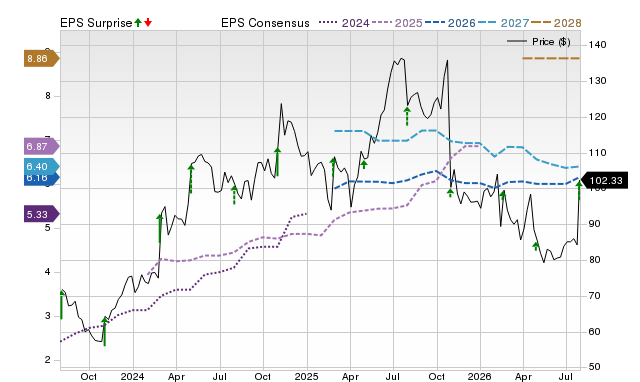
Task: Click the EPS Consensus legend title
Action: click(x=265, y=23)
